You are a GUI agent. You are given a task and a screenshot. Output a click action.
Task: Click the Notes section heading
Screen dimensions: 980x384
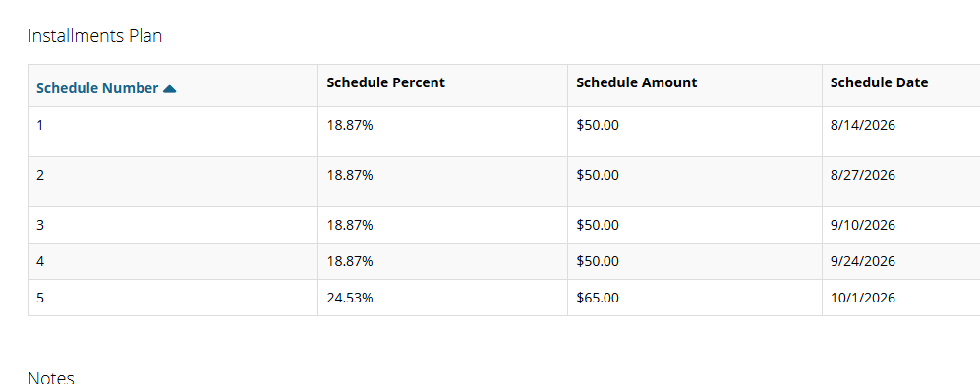coord(51,377)
